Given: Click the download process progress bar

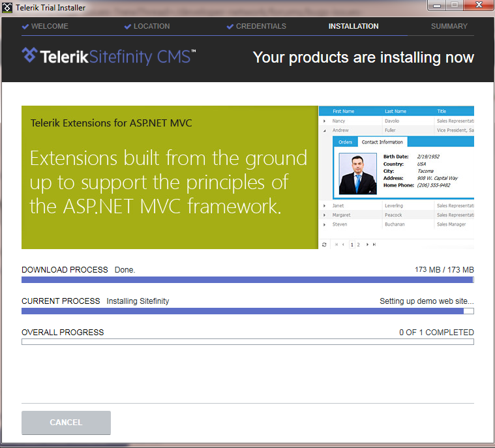Looking at the screenshot, I should tap(248, 280).
